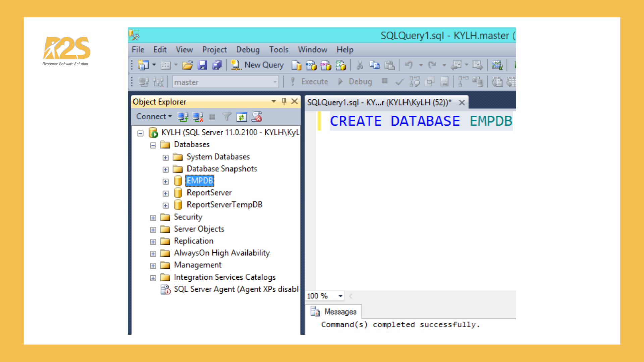Image resolution: width=644 pixels, height=362 pixels.
Task: Open the master database dropdown
Action: click(275, 82)
